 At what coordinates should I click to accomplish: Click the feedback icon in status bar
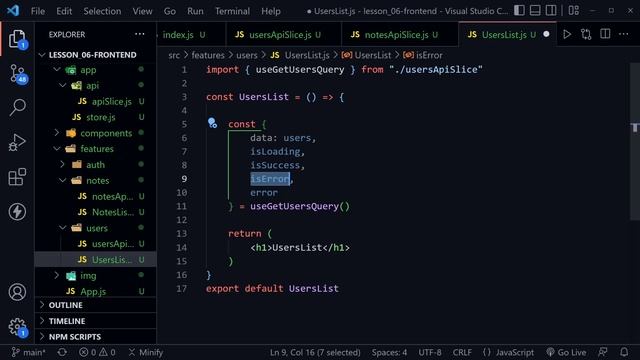point(603,352)
